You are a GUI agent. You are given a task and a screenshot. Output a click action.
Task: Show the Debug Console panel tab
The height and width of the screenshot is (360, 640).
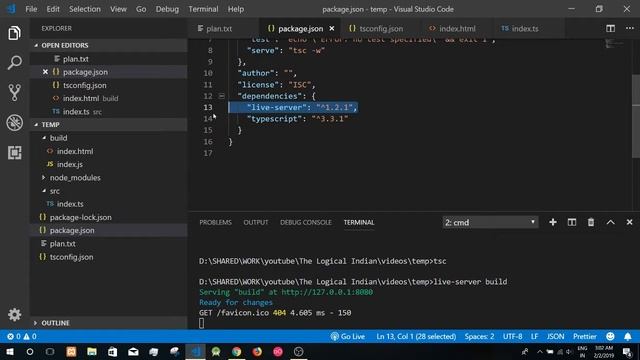[306, 222]
